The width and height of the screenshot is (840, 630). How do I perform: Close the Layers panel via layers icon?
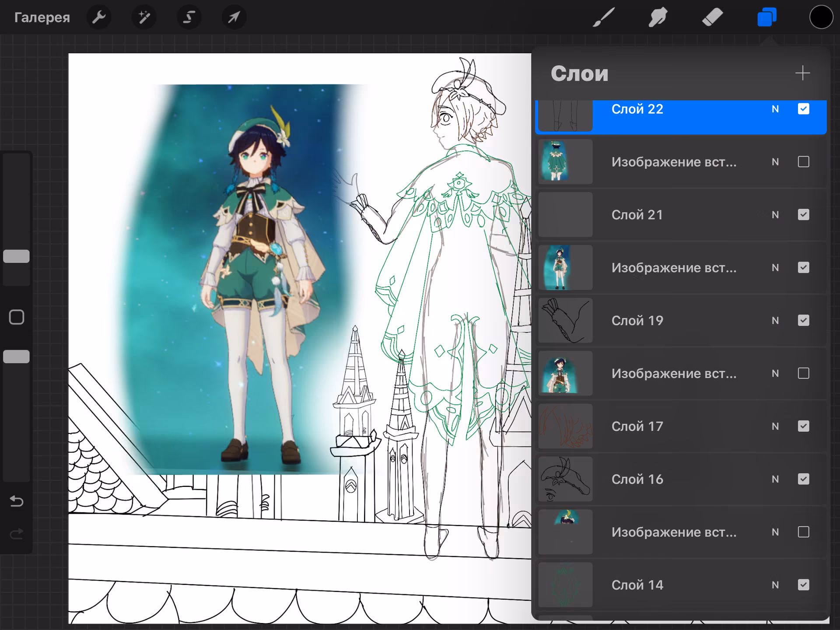766,17
